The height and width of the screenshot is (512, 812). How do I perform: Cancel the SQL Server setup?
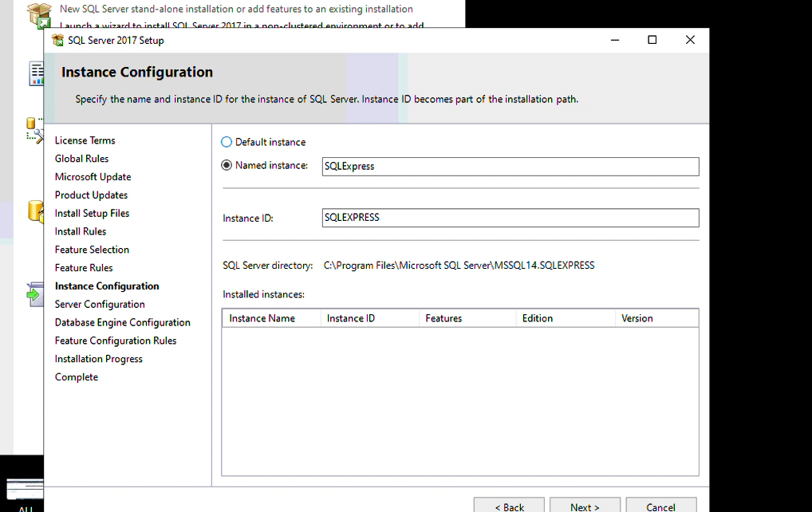pyautogui.click(x=660, y=506)
